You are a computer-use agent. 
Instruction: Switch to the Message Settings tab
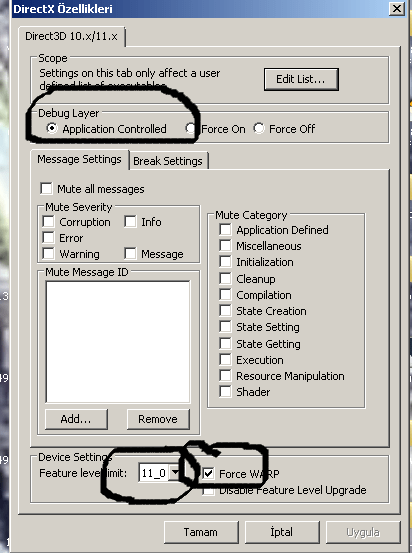pyautogui.click(x=79, y=159)
